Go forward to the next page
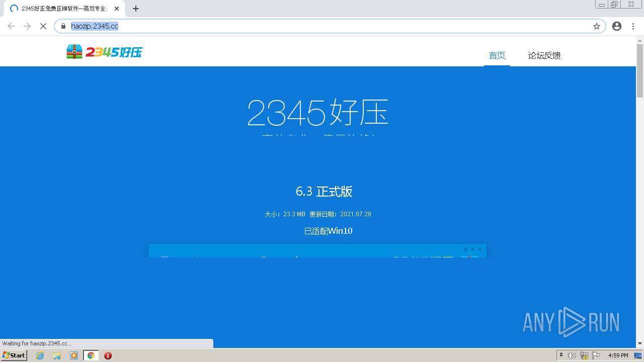This screenshot has width=644, height=362. pyautogui.click(x=27, y=26)
